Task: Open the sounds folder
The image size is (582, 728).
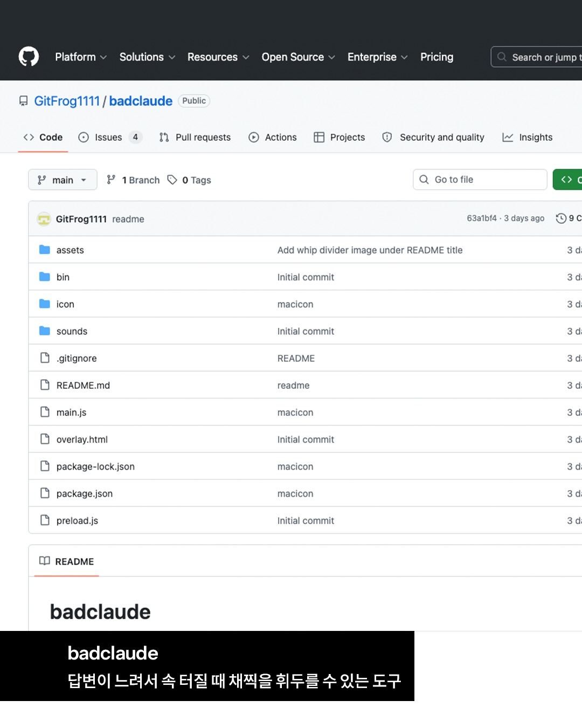Action: (72, 331)
